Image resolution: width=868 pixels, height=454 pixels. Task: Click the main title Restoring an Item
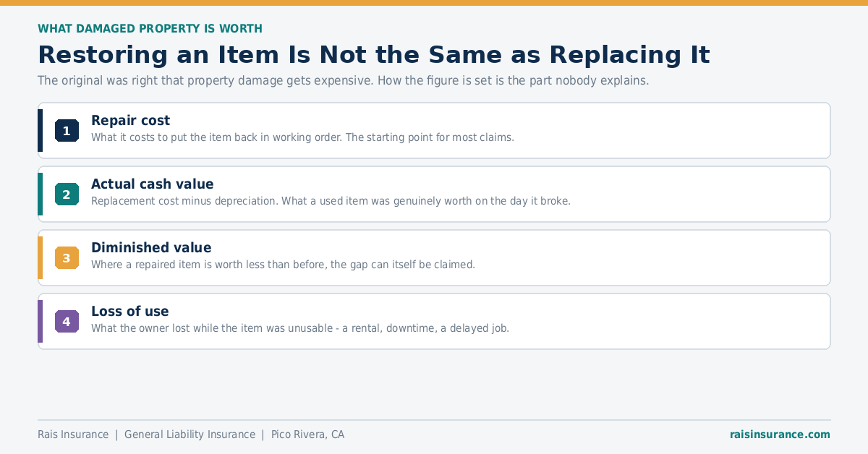coord(374,55)
